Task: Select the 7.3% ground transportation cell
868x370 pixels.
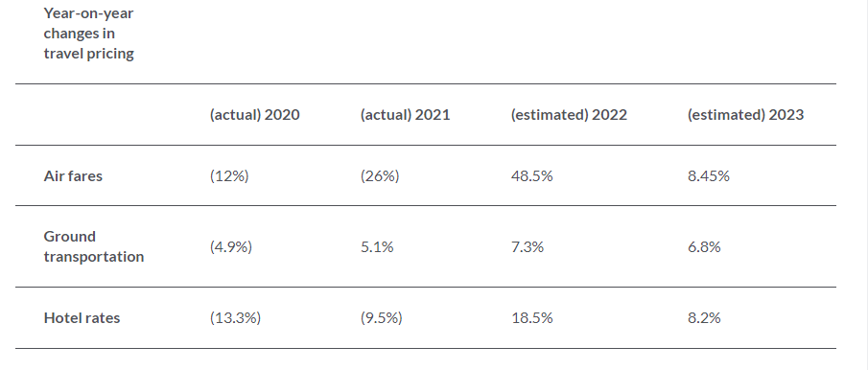Action: click(528, 246)
